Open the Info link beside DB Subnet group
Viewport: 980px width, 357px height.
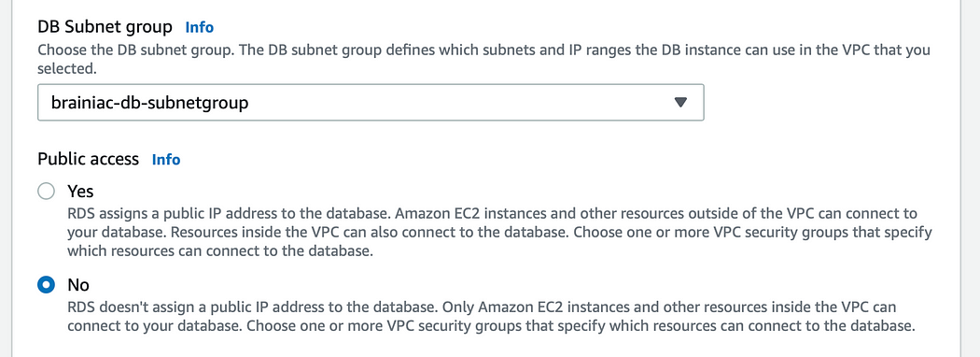(x=200, y=27)
